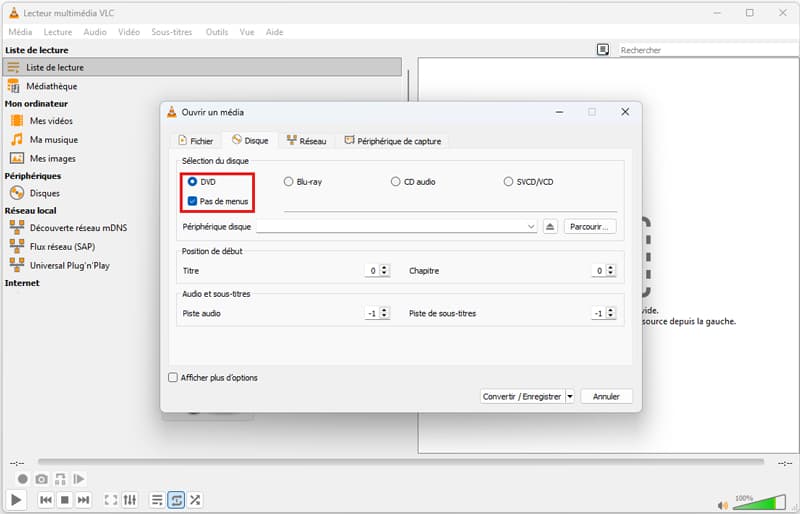Switch to the Réseau tab
This screenshot has width=800, height=514.
tap(306, 141)
